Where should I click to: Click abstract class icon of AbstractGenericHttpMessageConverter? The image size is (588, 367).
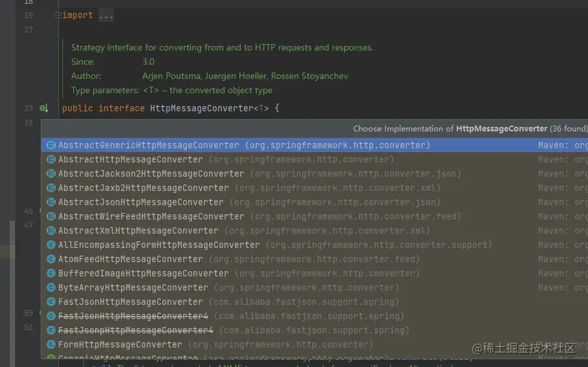pos(51,145)
